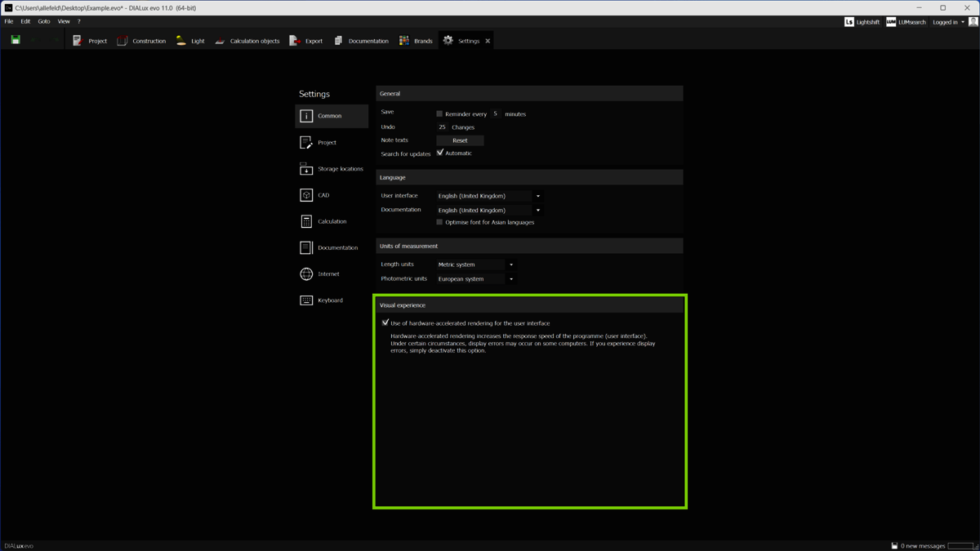Open the Calculation settings icon

tap(306, 221)
